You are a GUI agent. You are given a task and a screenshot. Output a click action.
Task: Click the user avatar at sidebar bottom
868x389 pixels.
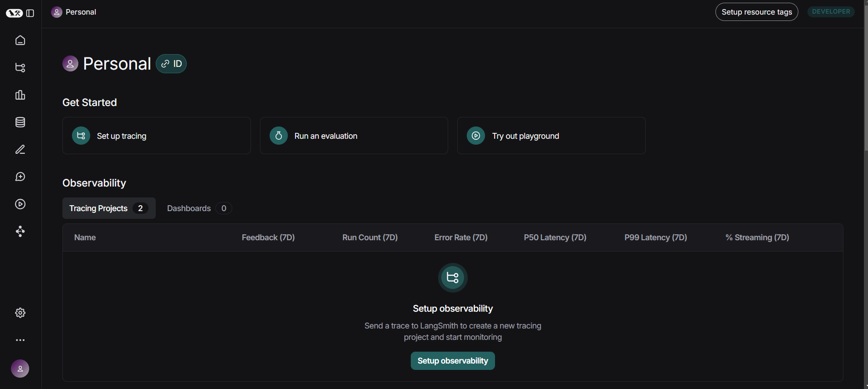pyautogui.click(x=20, y=369)
